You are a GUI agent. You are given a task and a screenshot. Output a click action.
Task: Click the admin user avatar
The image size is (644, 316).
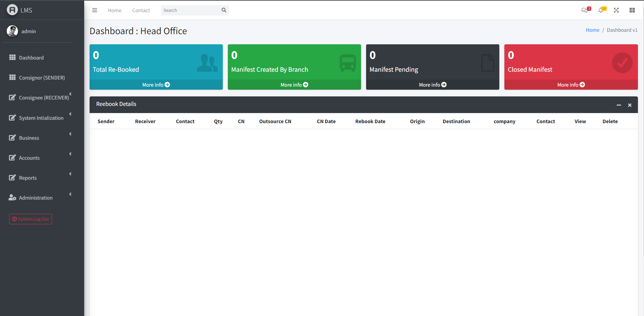[12, 31]
